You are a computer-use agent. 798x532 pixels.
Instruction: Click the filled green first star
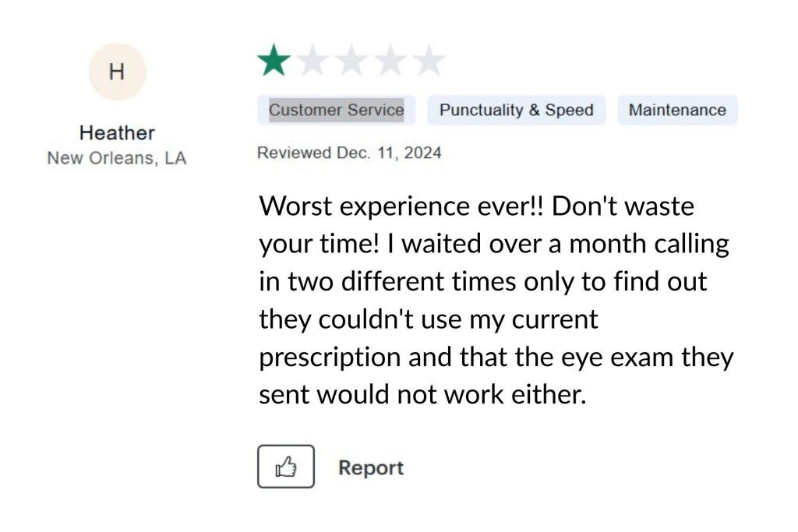click(274, 61)
